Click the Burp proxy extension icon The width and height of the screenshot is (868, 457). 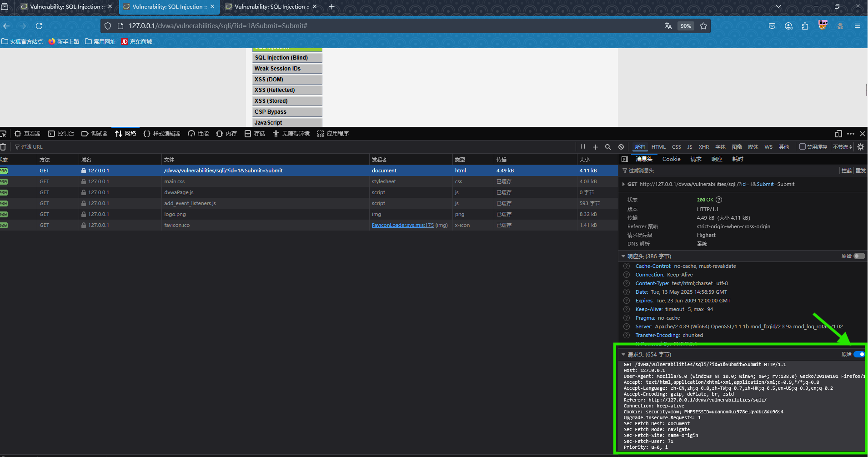click(823, 25)
